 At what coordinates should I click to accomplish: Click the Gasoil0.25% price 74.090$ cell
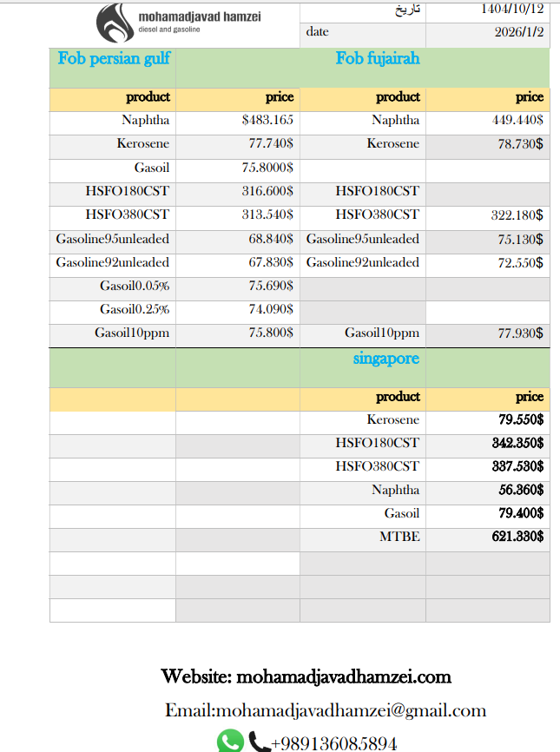[x=270, y=309]
